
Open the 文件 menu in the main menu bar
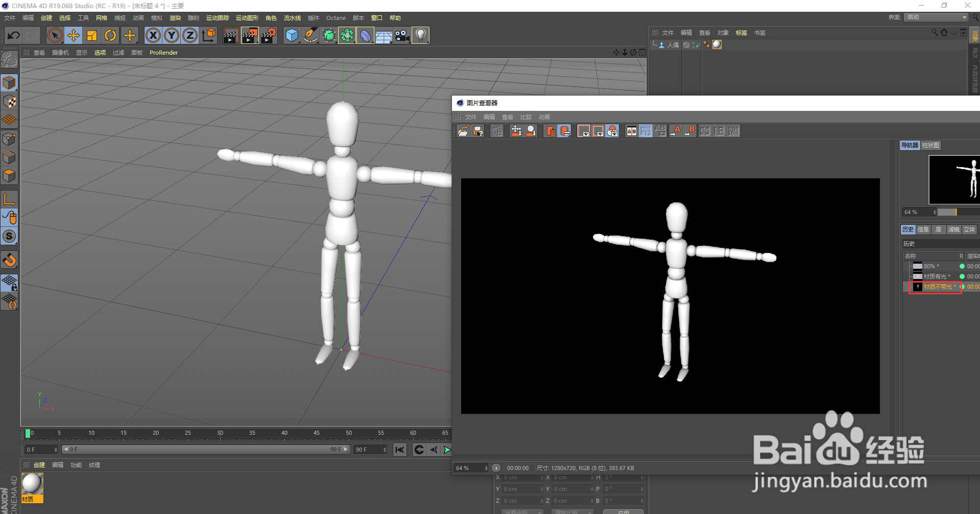click(10, 18)
